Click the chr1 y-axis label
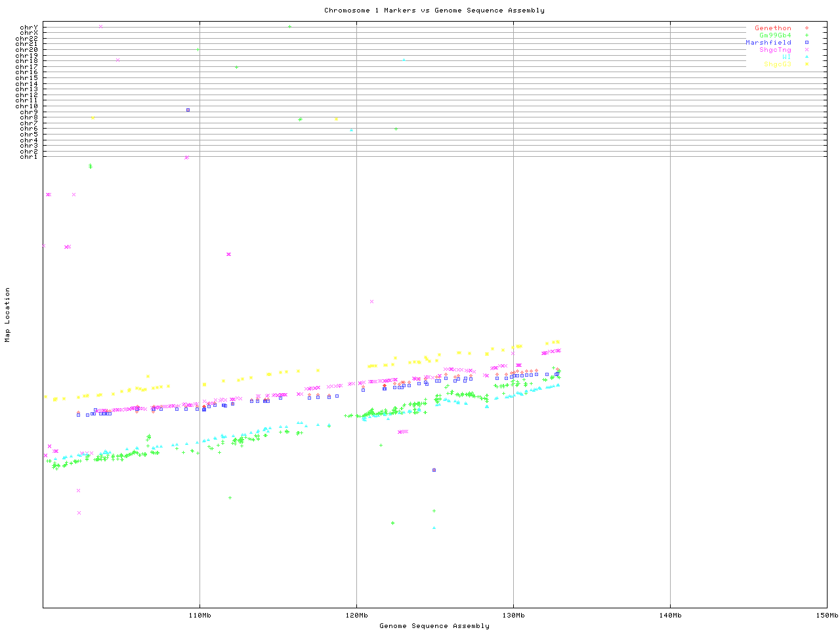The width and height of the screenshot is (840, 630). click(29, 157)
